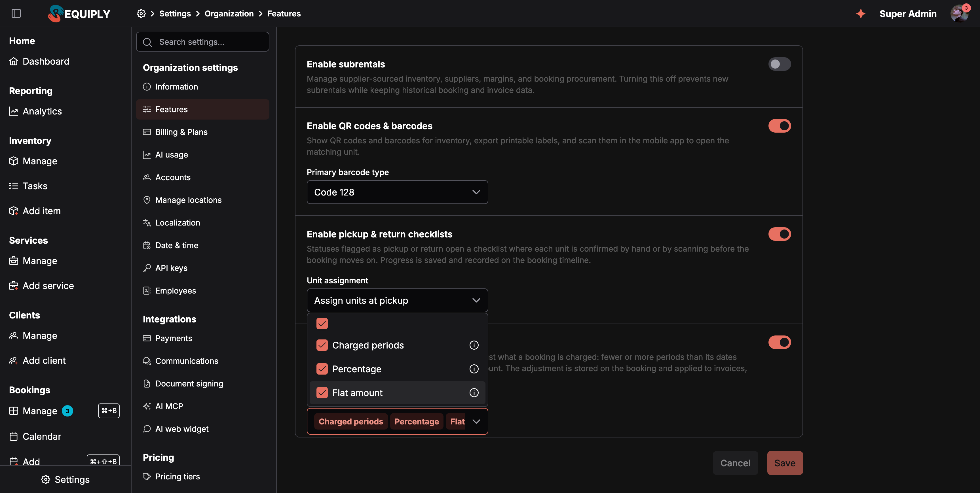This screenshot has height=493, width=980.
Task: Click the gear icon in breadcrumb
Action: [x=141, y=14]
